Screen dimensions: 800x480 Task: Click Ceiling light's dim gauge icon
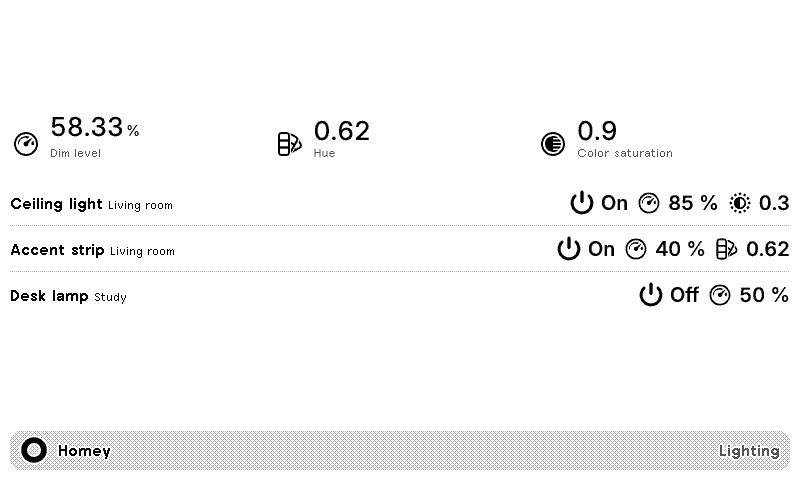[649, 203]
